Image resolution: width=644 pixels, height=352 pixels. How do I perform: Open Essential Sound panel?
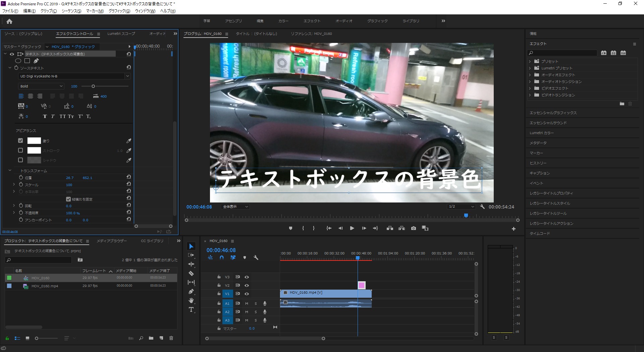[548, 123]
